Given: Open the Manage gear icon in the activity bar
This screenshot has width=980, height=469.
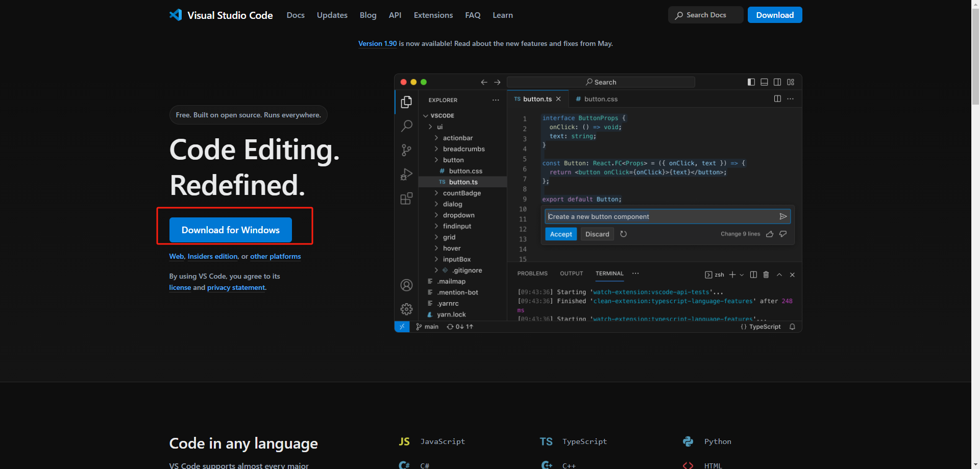Looking at the screenshot, I should (406, 309).
